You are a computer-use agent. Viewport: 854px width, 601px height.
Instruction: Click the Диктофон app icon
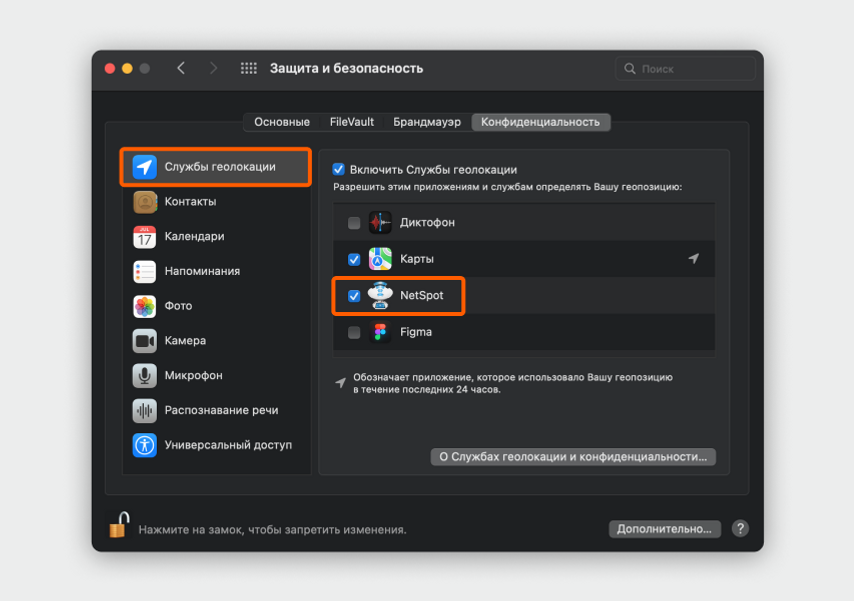tap(380, 222)
